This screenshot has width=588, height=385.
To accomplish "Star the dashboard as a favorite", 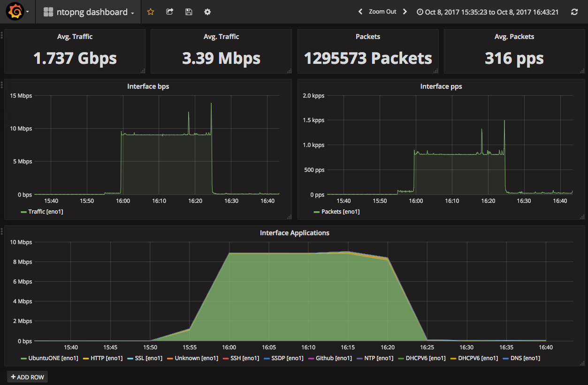I will [151, 12].
